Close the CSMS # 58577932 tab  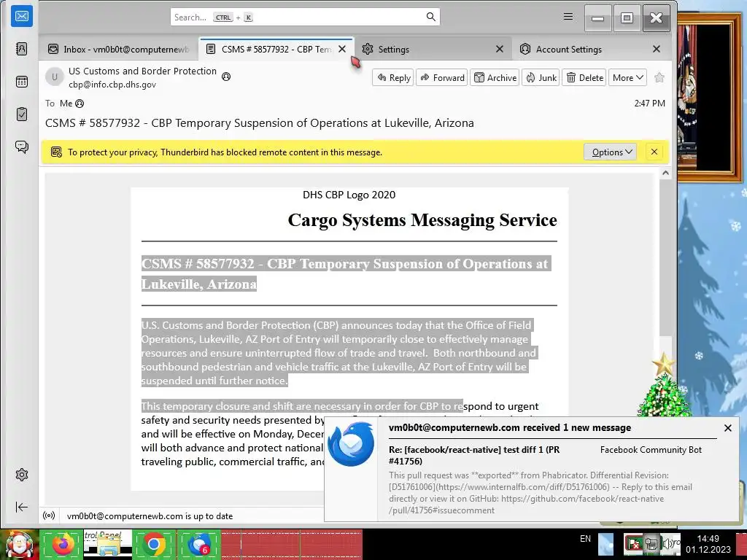[342, 49]
